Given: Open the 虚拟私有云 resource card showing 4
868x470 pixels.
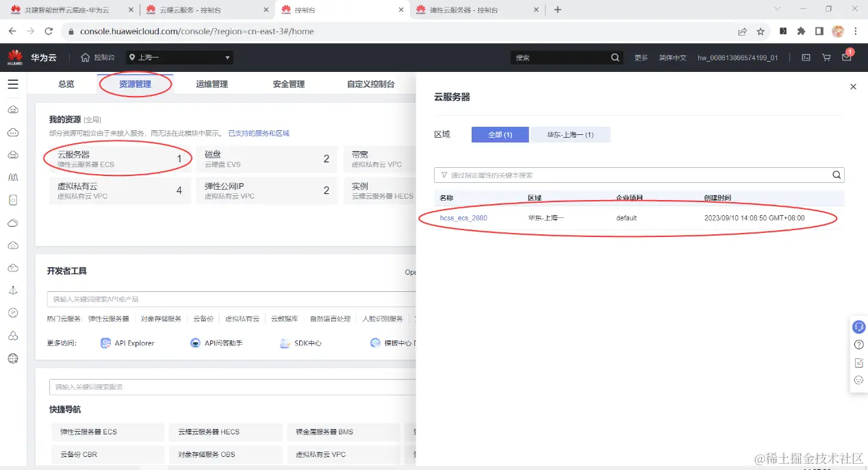Looking at the screenshot, I should (x=119, y=190).
